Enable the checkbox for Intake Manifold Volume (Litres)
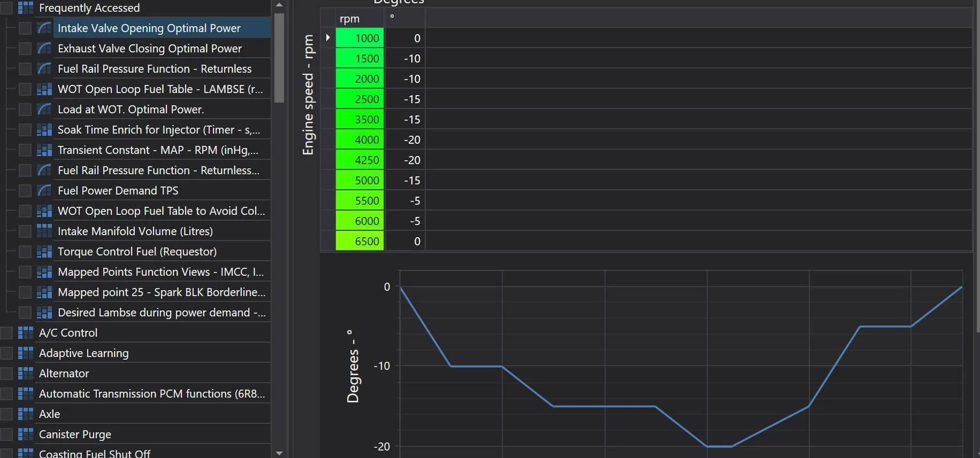 pyautogui.click(x=25, y=231)
